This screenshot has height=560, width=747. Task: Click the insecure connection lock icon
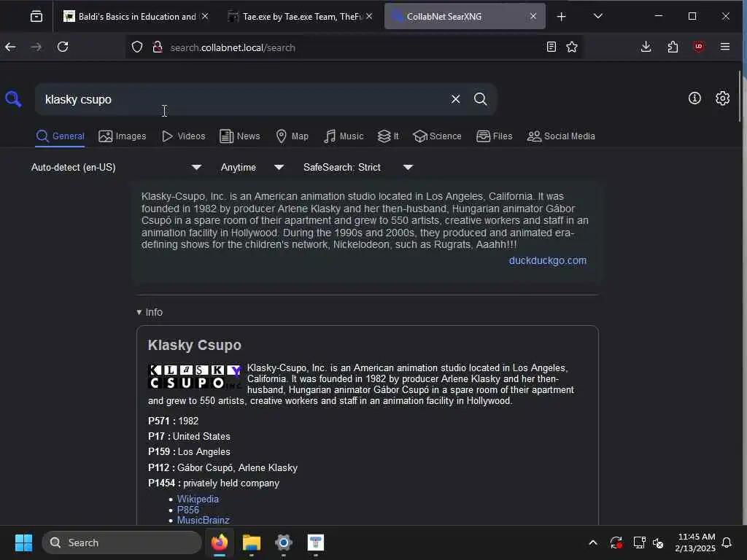(x=158, y=47)
